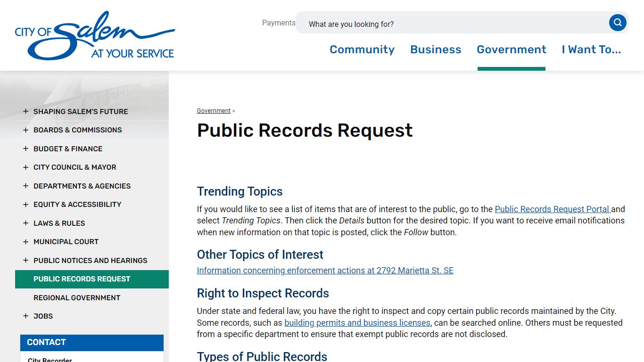This screenshot has height=362, width=644.
Task: Open the I Want To... menu
Action: click(591, 49)
